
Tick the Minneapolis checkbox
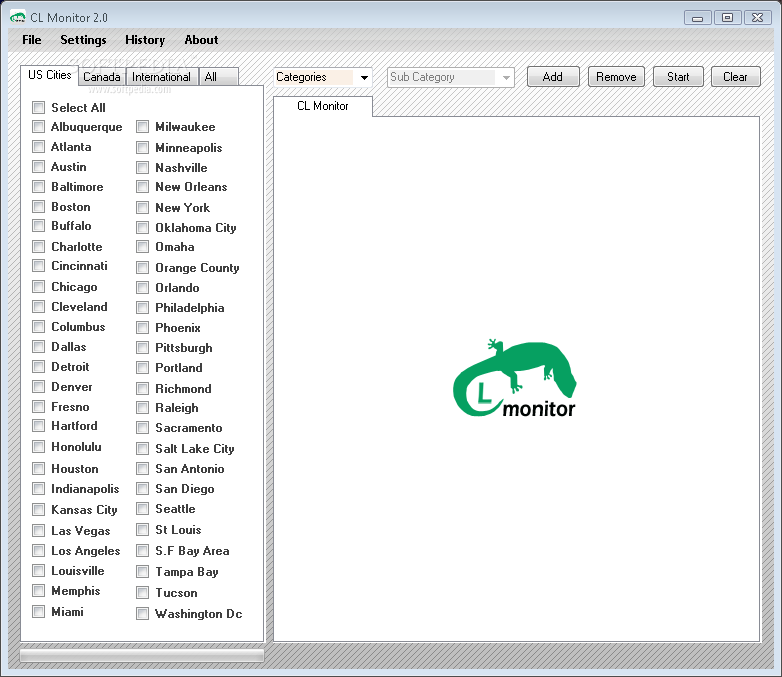point(143,148)
